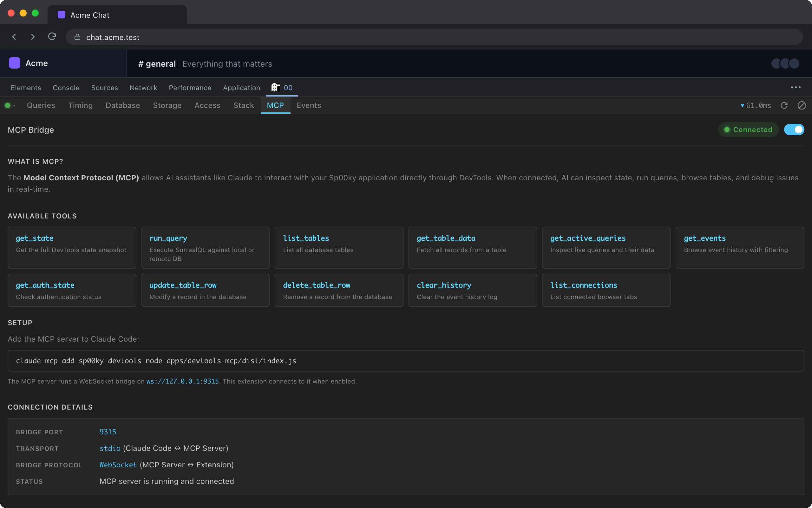Switch to the Console tab
This screenshot has width=812, height=508.
coord(66,88)
